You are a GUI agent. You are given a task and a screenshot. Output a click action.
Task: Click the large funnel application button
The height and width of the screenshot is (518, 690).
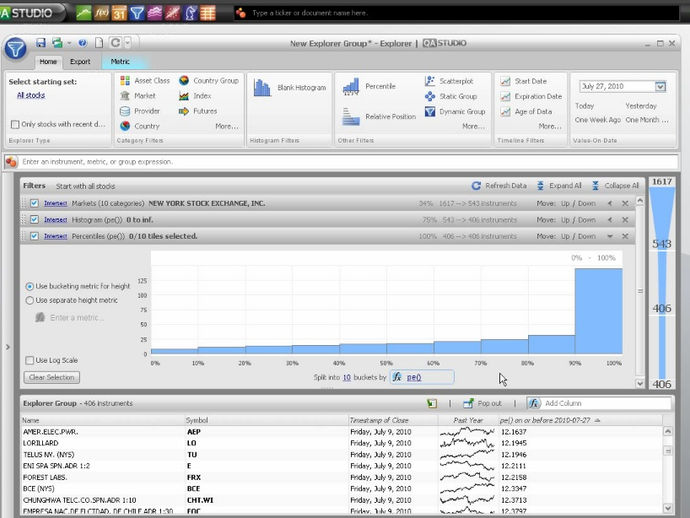pos(16,48)
